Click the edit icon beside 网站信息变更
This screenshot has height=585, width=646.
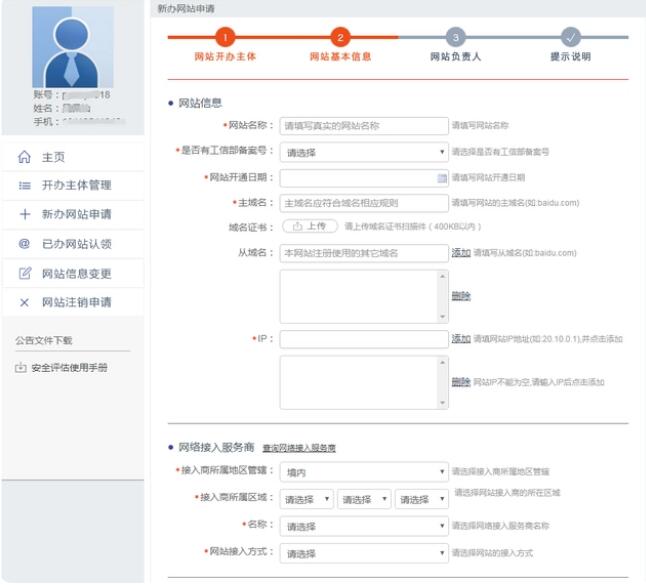tap(25, 273)
